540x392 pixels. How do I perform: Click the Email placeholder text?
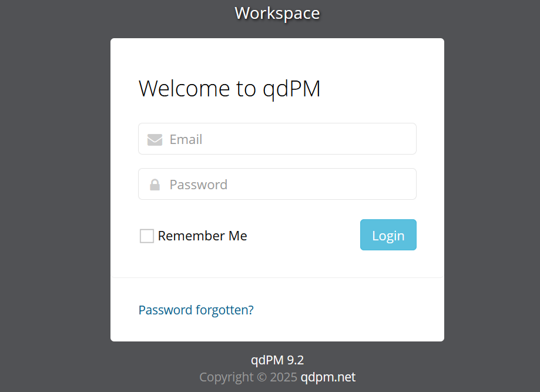tap(186, 139)
